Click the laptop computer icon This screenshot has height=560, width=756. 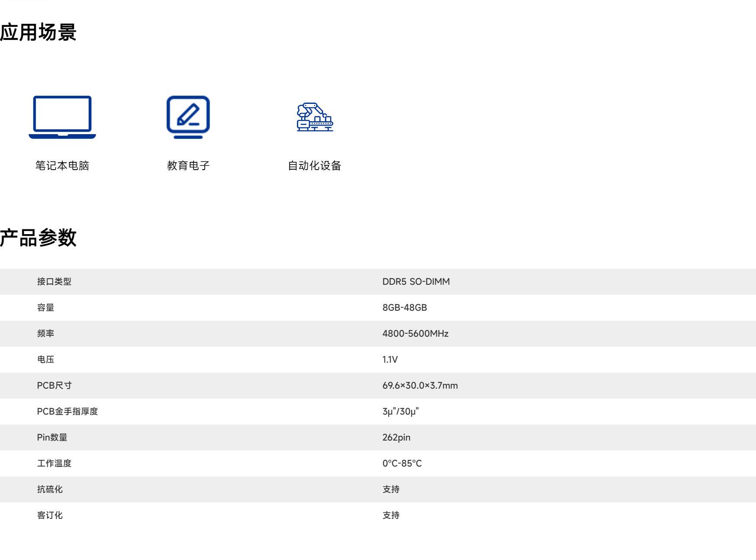pyautogui.click(x=62, y=117)
